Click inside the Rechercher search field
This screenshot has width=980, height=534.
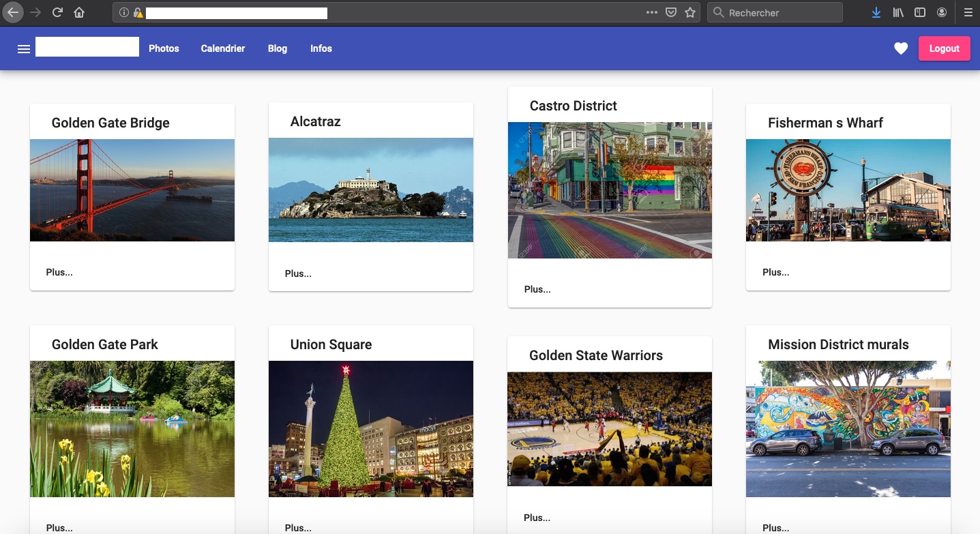click(x=775, y=12)
